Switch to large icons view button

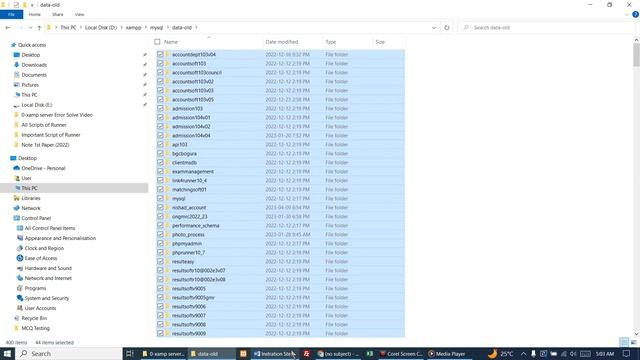633,342
